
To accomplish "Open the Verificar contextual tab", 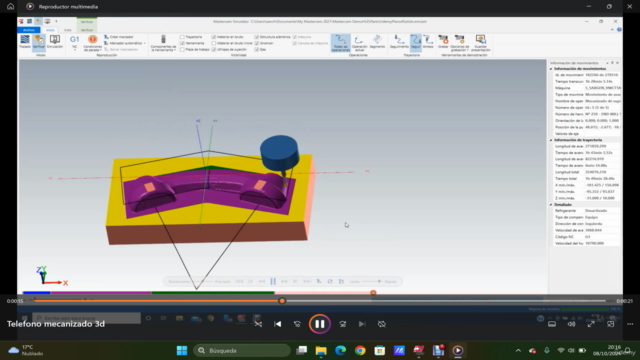I will (x=87, y=30).
